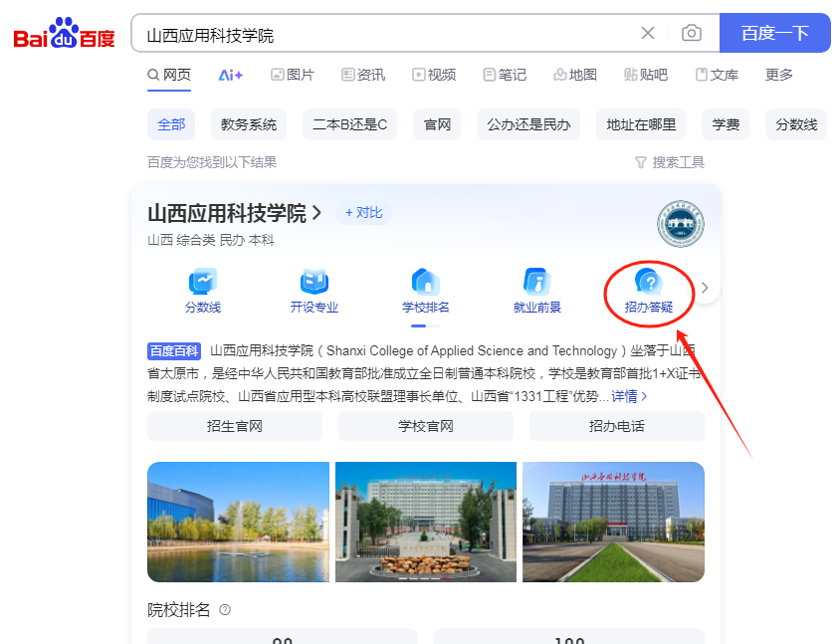The image size is (837, 644).
Task: Click the school emblem logo
Action: coord(681,225)
